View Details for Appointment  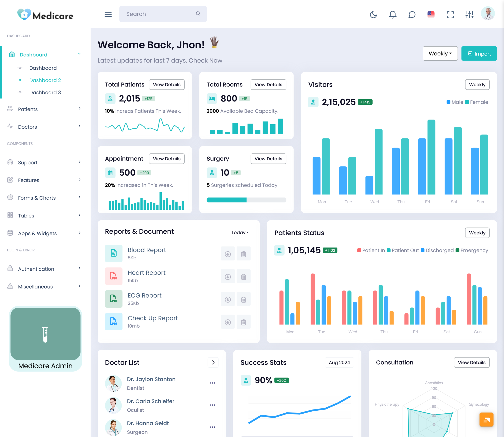tap(167, 159)
